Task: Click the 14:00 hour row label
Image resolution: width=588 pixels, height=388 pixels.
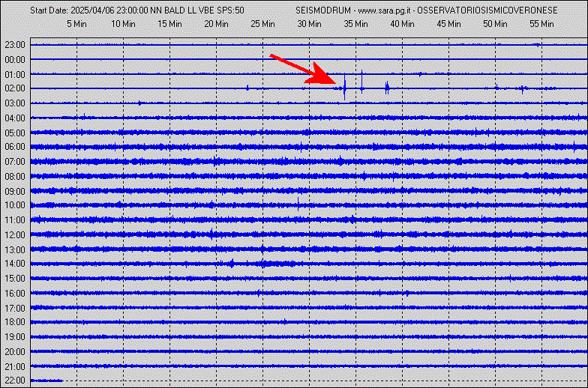Action: [x=15, y=264]
